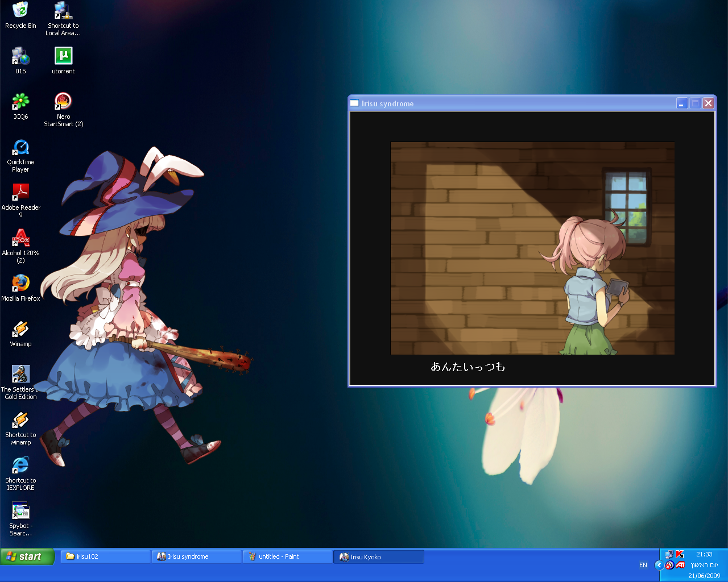Viewport: 728px width, 582px height.
Task: Click the network connection tray icon
Action: click(x=669, y=555)
